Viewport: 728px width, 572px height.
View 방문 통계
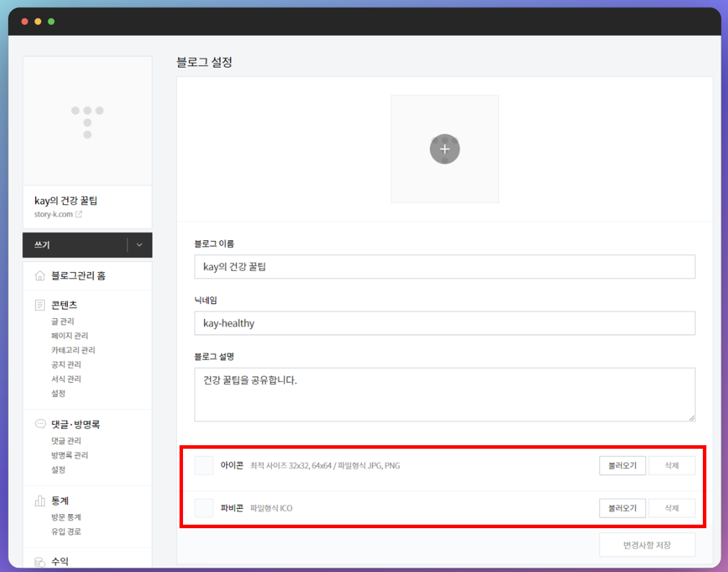click(x=66, y=517)
